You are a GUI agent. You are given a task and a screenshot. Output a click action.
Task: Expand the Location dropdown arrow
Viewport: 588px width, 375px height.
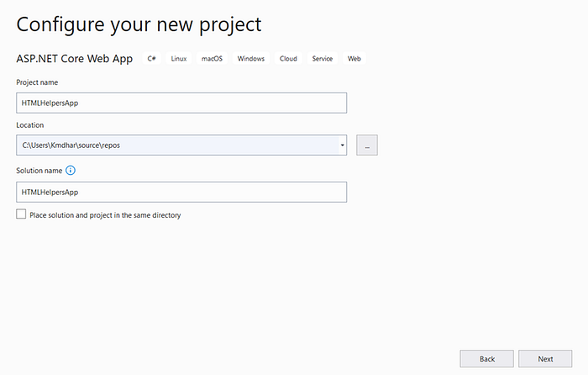[x=343, y=145]
